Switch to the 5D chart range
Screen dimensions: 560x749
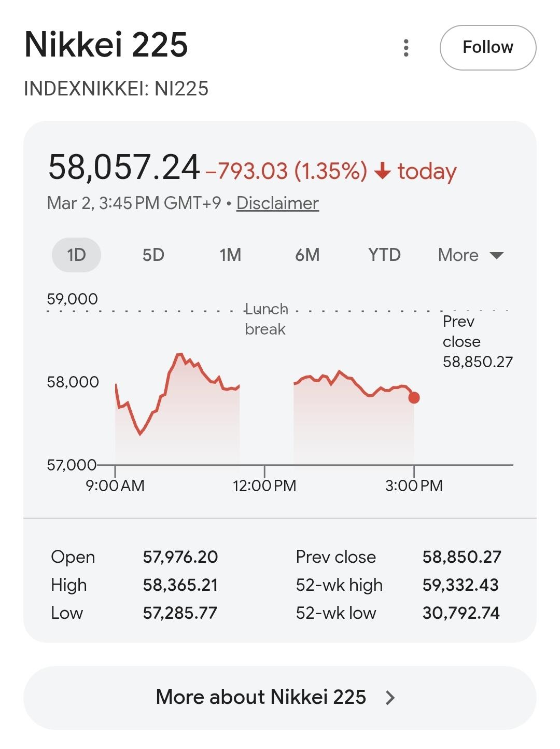pyautogui.click(x=153, y=255)
